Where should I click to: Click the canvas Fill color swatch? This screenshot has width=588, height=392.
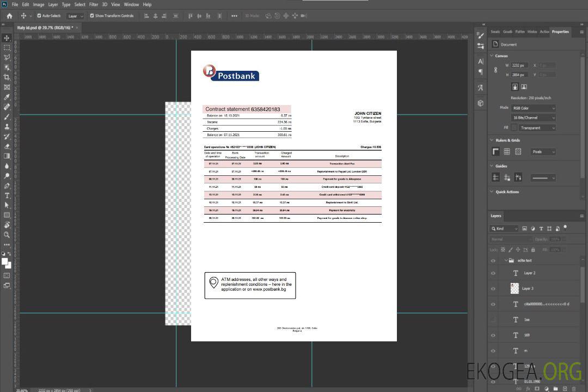(514, 128)
